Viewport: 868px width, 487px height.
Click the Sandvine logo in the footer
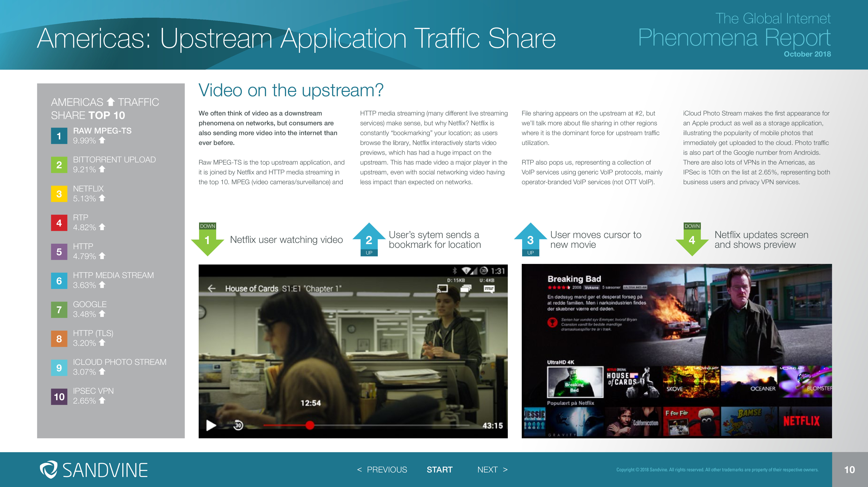coord(94,470)
